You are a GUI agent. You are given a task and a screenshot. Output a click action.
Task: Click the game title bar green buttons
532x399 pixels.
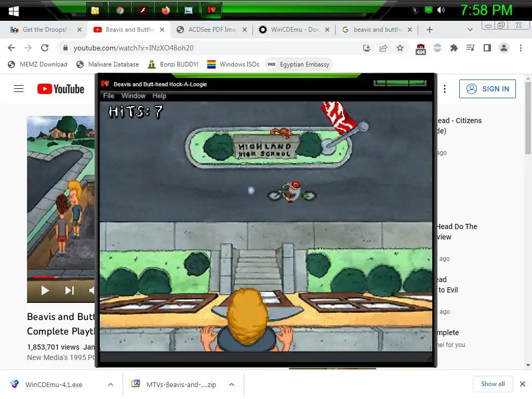(400, 83)
